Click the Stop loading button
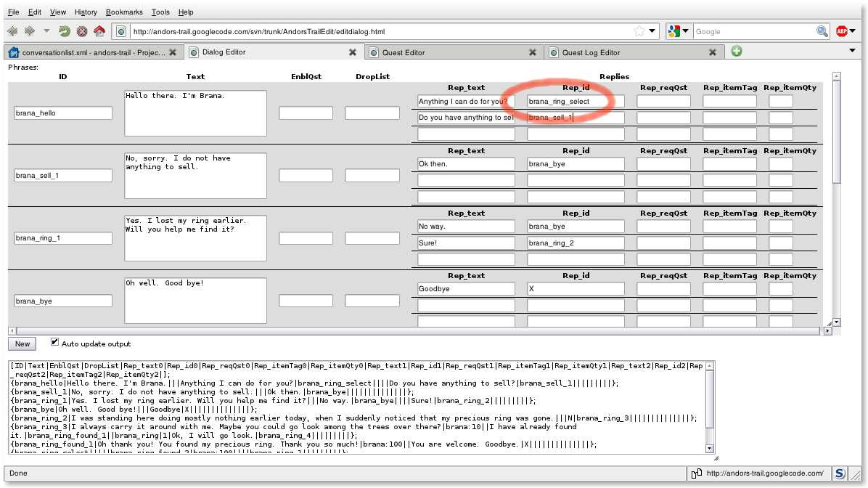This screenshot has height=488, width=868. point(82,31)
